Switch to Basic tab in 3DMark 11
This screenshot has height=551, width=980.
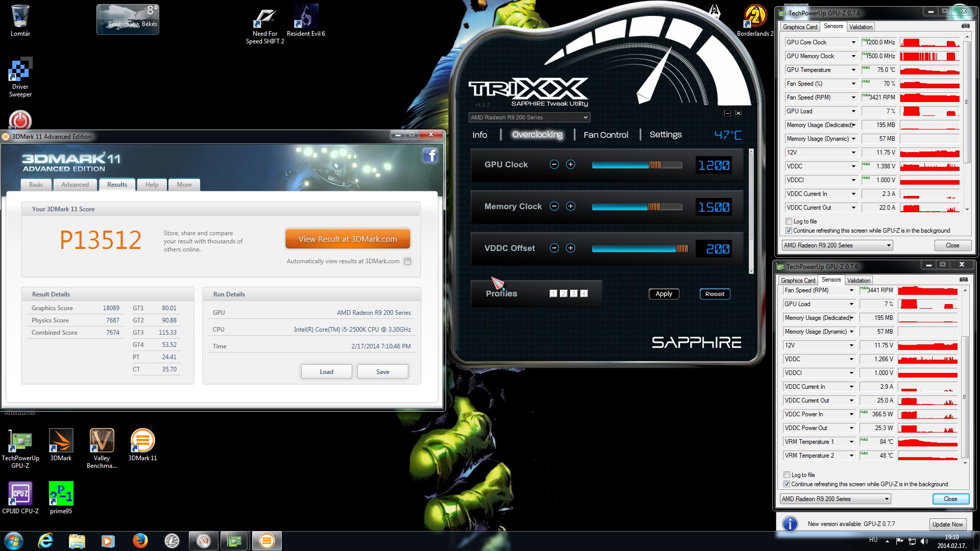coord(36,185)
